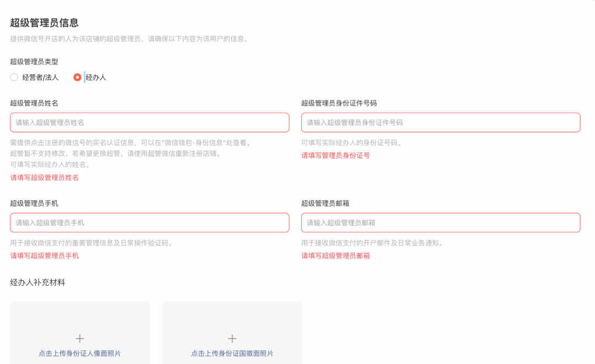Select the 经办人 radio button
The width and height of the screenshot is (595, 364).
point(77,77)
